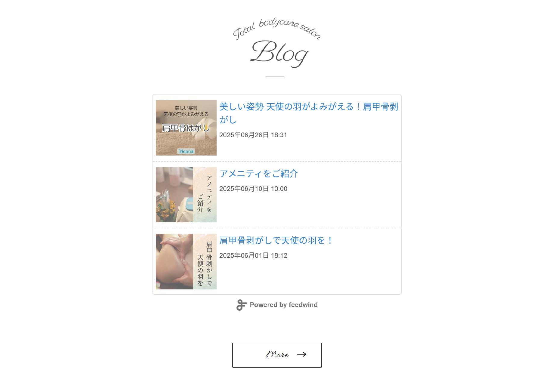
Task: Click the feedwind logo icon
Action: pyautogui.click(x=241, y=305)
